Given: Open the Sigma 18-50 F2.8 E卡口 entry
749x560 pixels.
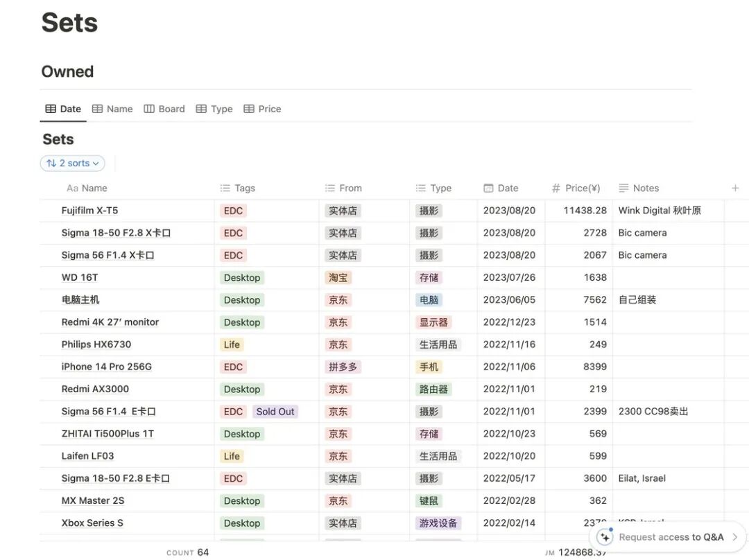Looking at the screenshot, I should click(x=116, y=478).
